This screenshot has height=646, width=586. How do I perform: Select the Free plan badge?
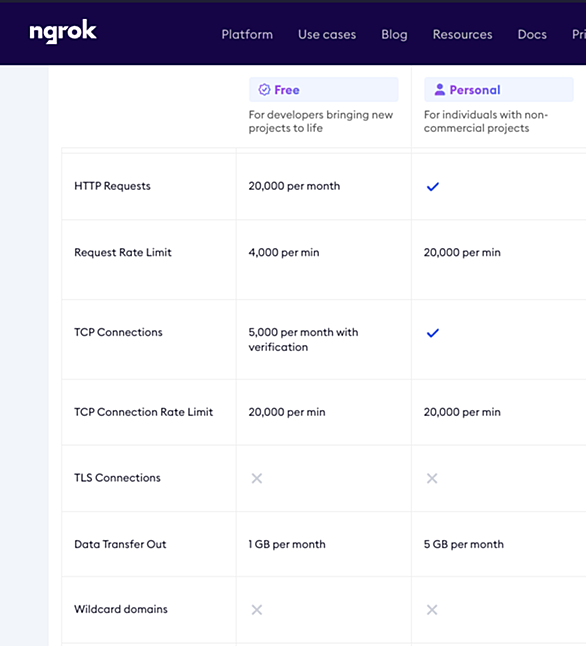pos(323,89)
